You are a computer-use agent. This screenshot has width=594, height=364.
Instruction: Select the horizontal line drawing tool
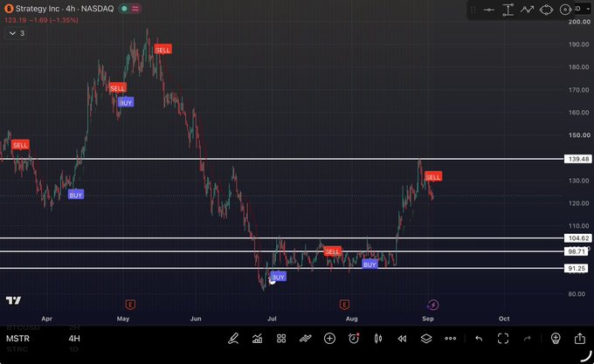point(489,10)
